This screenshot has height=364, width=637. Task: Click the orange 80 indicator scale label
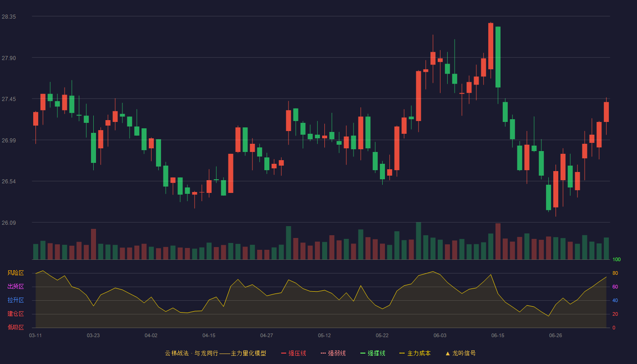pos(615,273)
